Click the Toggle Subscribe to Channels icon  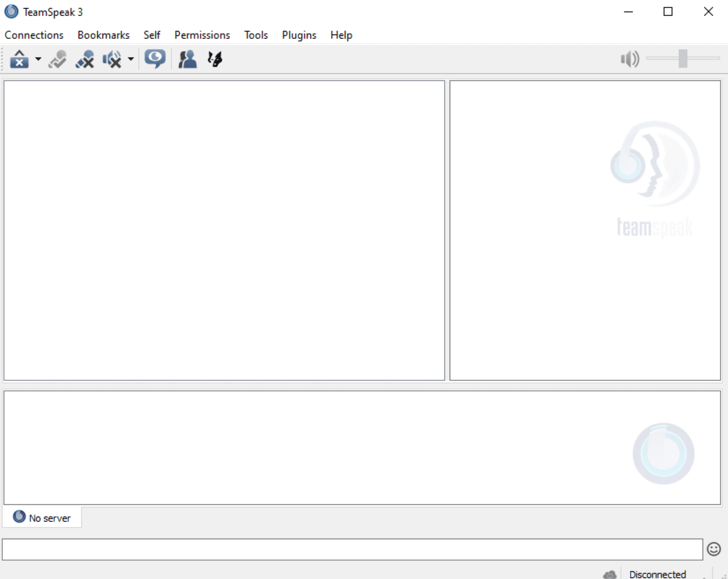(x=155, y=59)
